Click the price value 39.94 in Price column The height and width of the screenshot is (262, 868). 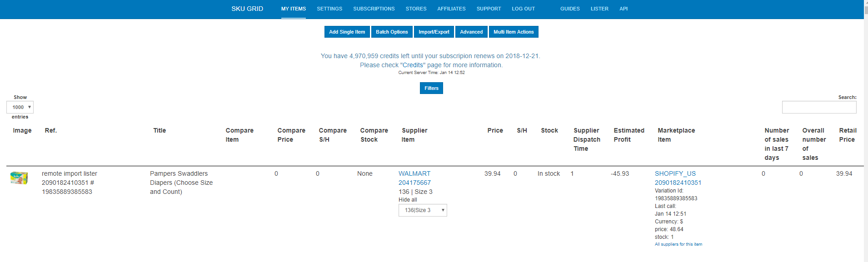click(x=492, y=173)
